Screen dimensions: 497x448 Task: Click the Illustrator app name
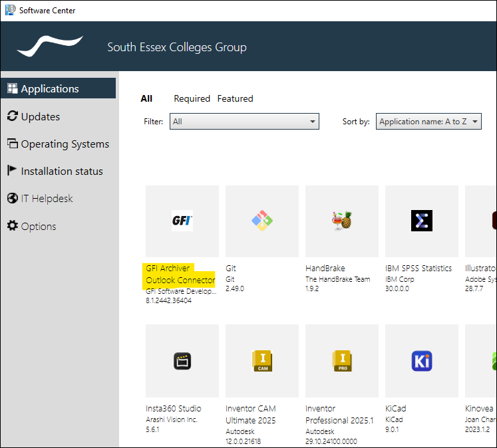480,268
